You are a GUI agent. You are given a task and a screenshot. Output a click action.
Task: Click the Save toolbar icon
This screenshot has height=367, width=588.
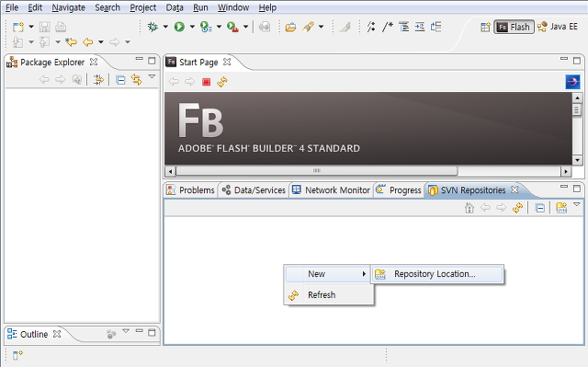pos(45,27)
